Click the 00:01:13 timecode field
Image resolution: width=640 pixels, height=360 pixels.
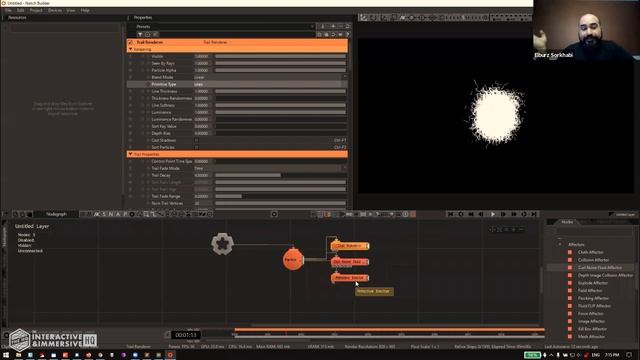coord(185,335)
